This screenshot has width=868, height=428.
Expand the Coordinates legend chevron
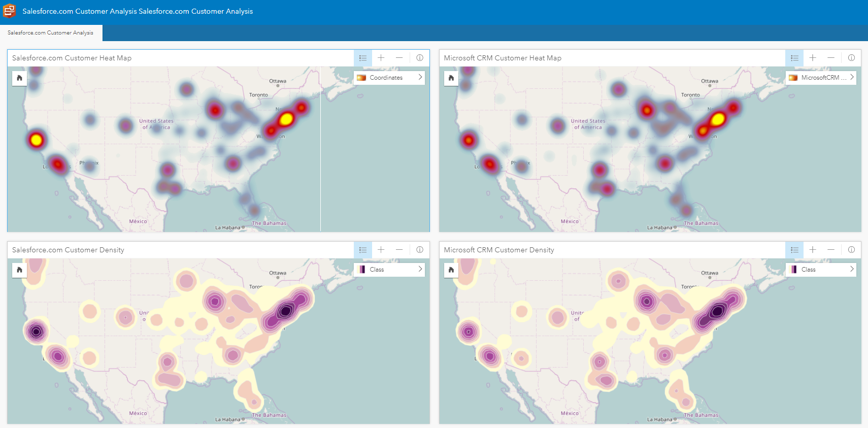420,77
